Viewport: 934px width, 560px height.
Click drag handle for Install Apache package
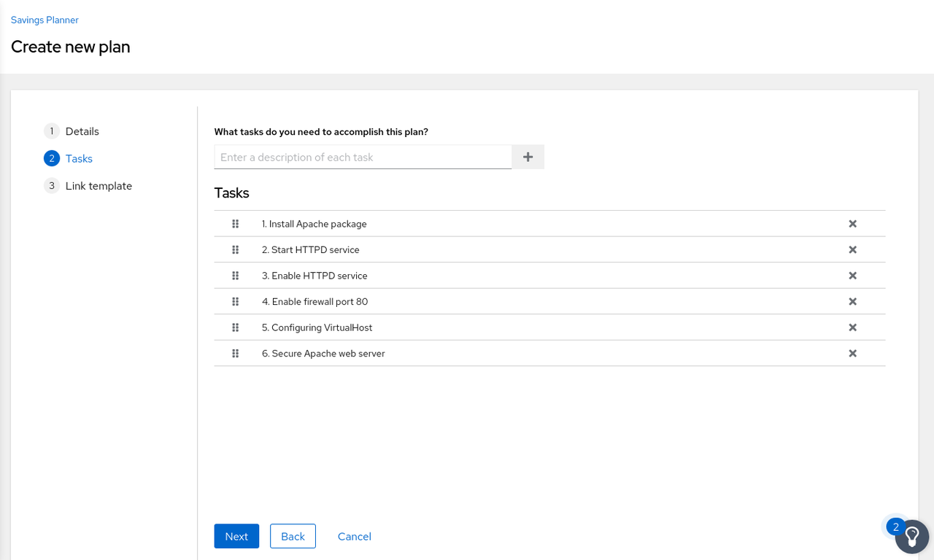click(235, 224)
